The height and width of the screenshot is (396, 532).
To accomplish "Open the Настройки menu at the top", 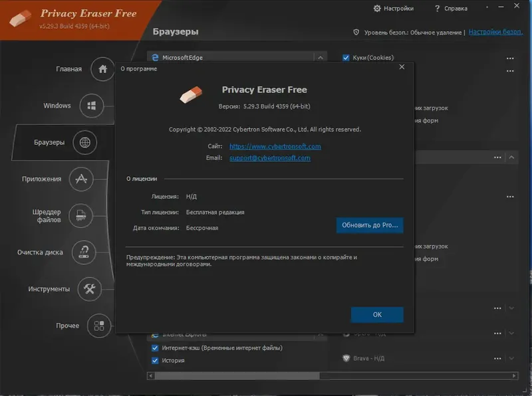I will click(392, 9).
